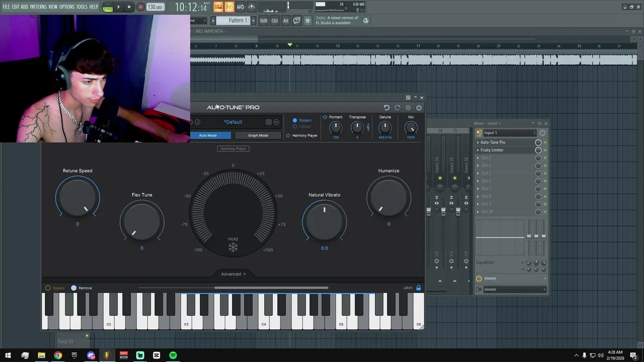Open Auto-Tune settings gear icon
644x362 pixels.
coord(408,108)
